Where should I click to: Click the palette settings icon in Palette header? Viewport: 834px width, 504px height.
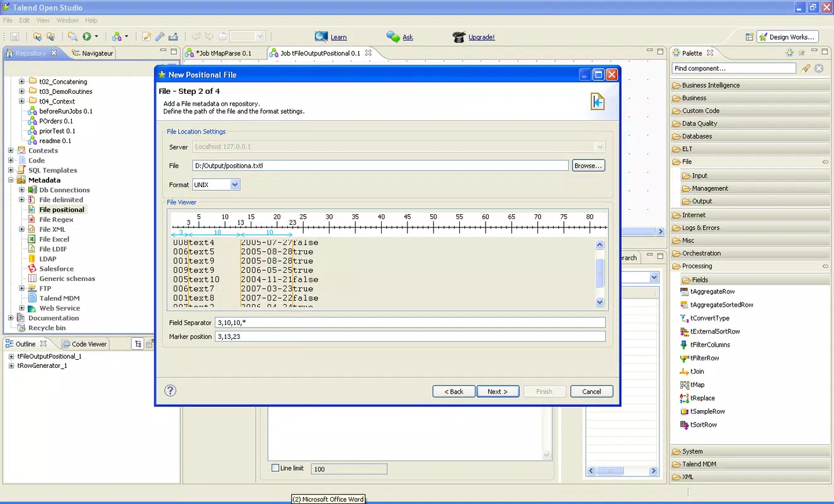click(x=789, y=53)
